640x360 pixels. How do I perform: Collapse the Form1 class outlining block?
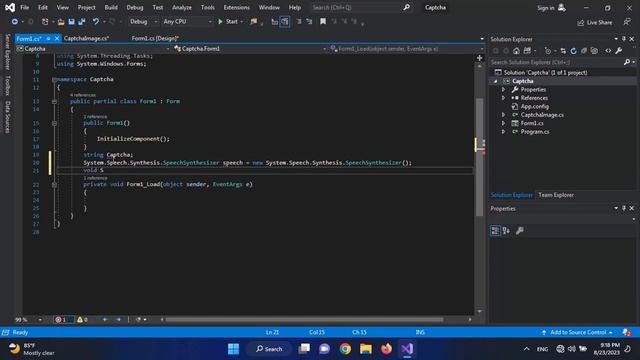coord(54,101)
